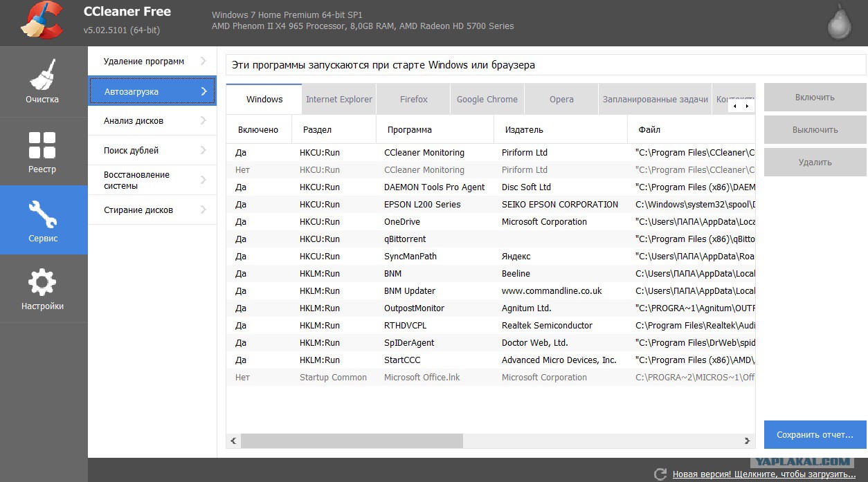This screenshot has height=482, width=868.
Task: Click horizontal scrollbar left arrow
Action: (233, 441)
